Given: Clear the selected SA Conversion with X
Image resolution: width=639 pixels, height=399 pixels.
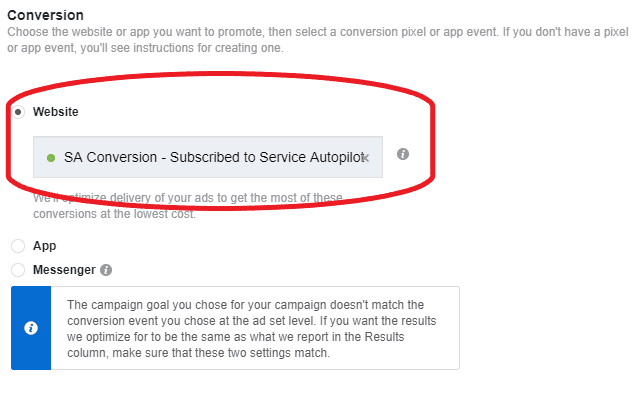Looking at the screenshot, I should coord(365,158).
